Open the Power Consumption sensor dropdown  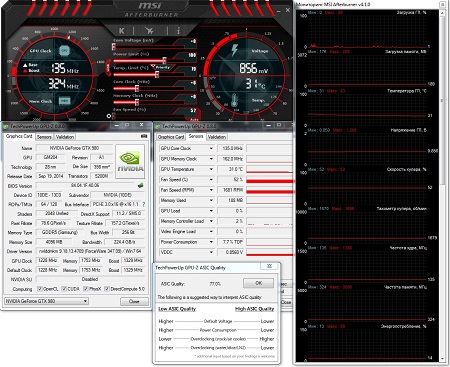click(x=211, y=242)
